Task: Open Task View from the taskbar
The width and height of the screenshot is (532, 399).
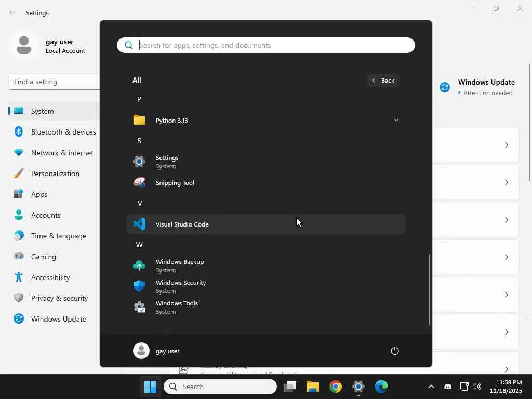Action: tap(290, 387)
